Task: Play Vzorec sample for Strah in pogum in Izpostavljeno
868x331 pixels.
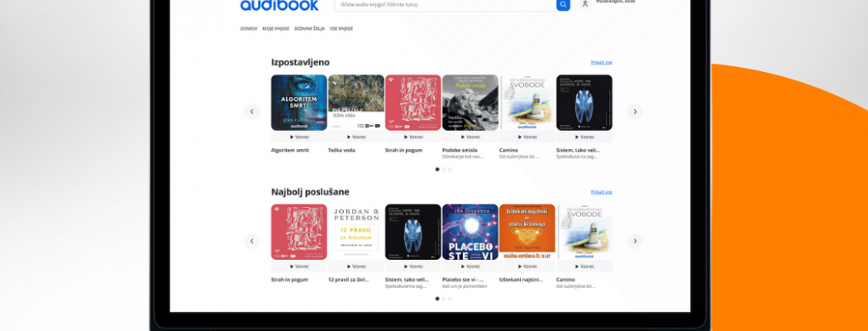Action: (x=413, y=137)
